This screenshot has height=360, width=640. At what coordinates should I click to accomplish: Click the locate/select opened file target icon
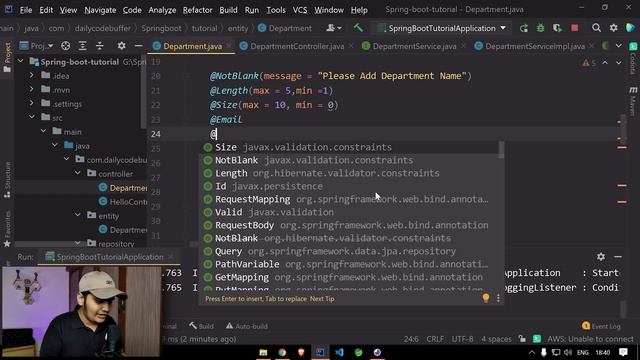coord(65,46)
